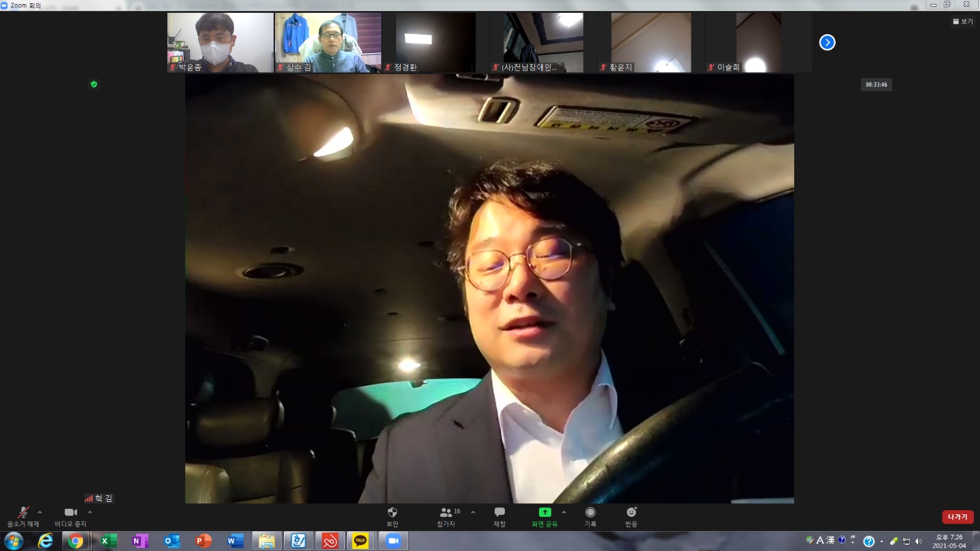Leave the meeting with 나가기
The width and height of the screenshot is (980, 551).
point(958,517)
